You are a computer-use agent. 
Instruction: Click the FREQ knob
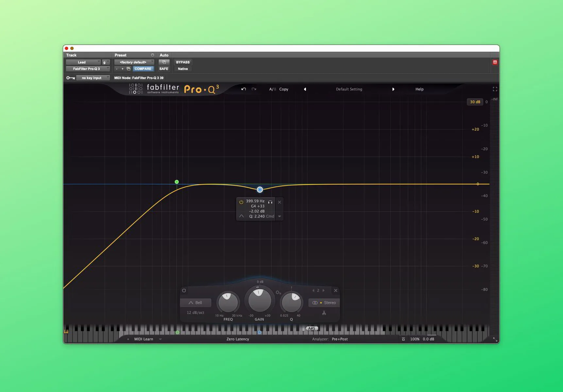coord(228,302)
